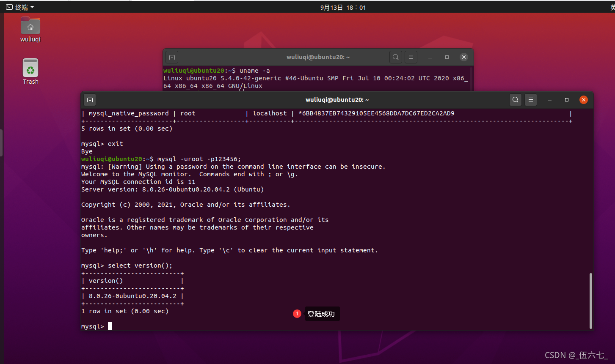Click the 'mysql> exit' line
This screenshot has width=615, height=364.
click(x=102, y=144)
